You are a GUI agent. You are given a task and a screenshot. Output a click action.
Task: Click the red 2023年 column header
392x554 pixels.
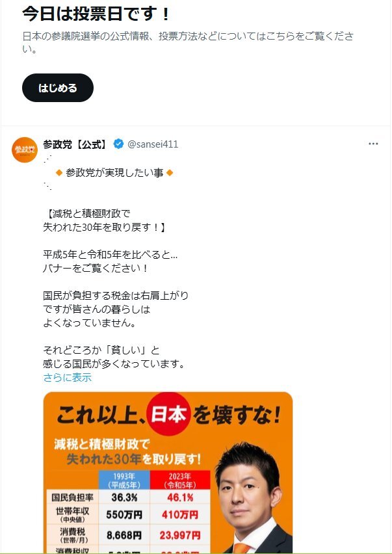[x=180, y=480]
